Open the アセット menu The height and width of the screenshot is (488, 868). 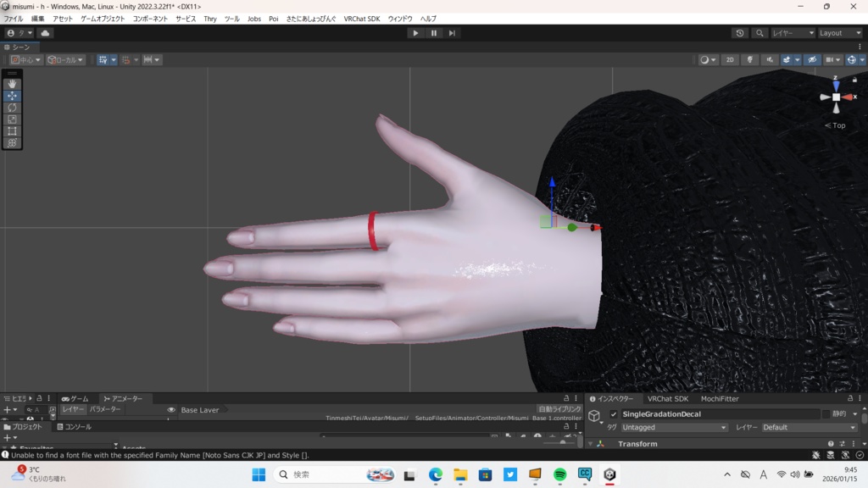click(63, 19)
